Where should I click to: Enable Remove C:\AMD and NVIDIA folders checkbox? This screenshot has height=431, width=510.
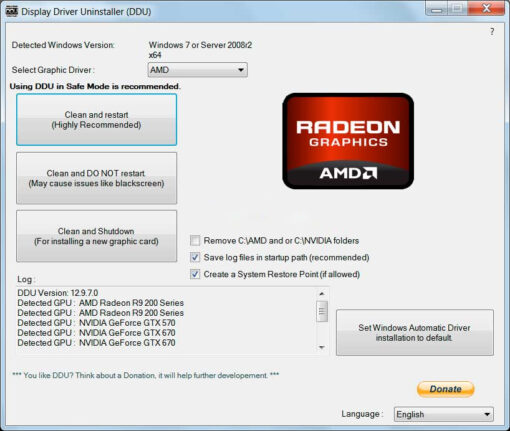(x=195, y=240)
